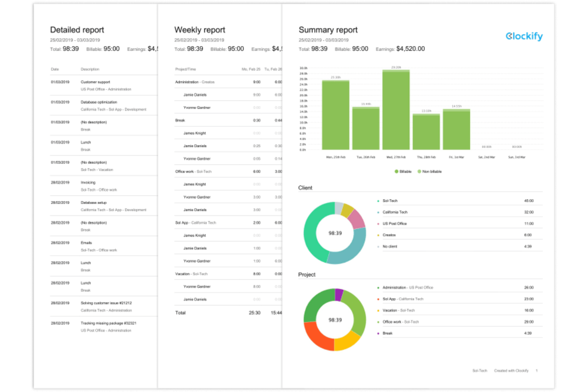Image resolution: width=588 pixels, height=392 pixels.
Task: Switch to the Summary report page
Action: coord(328,29)
